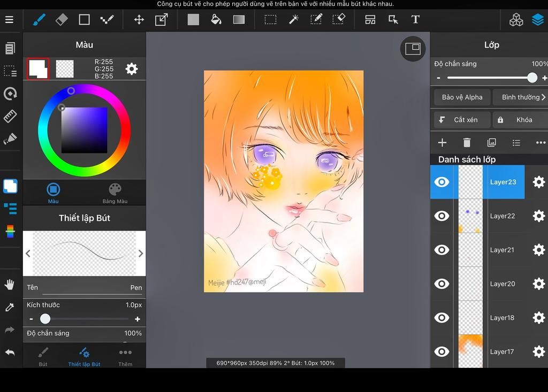
Task: Toggle the navigator preview window button
Action: (x=413, y=49)
